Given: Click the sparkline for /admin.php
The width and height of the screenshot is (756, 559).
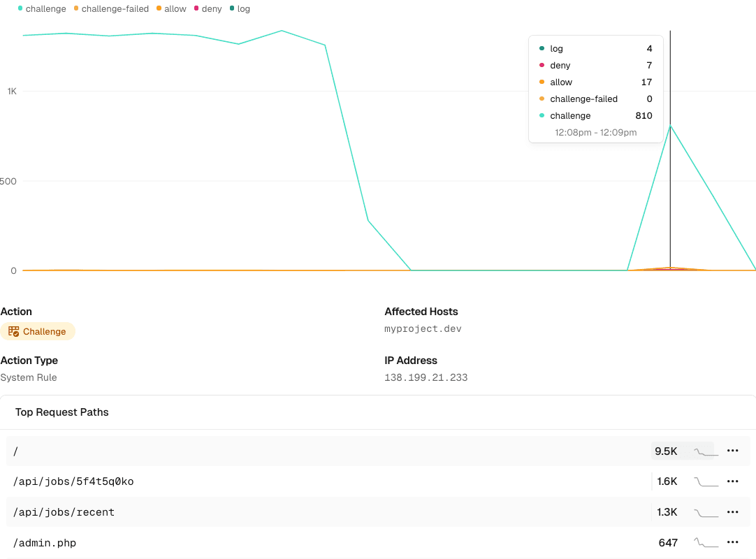Looking at the screenshot, I should 706,543.
